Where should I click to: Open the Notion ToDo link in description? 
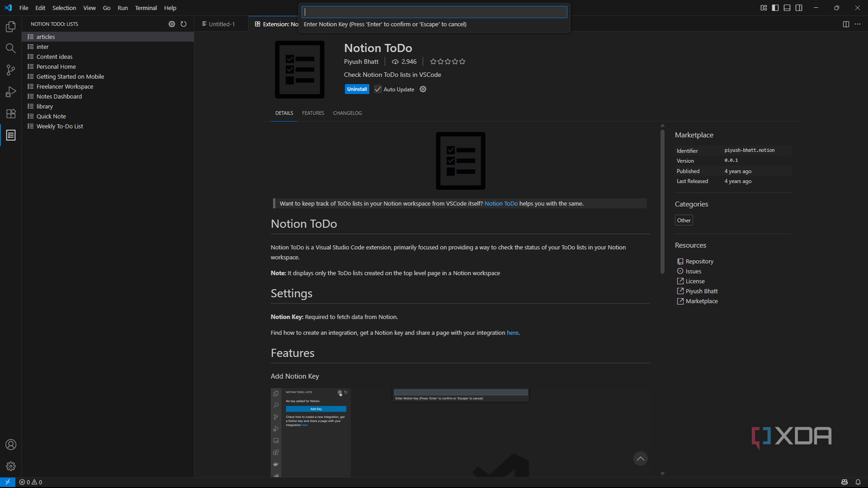click(501, 204)
